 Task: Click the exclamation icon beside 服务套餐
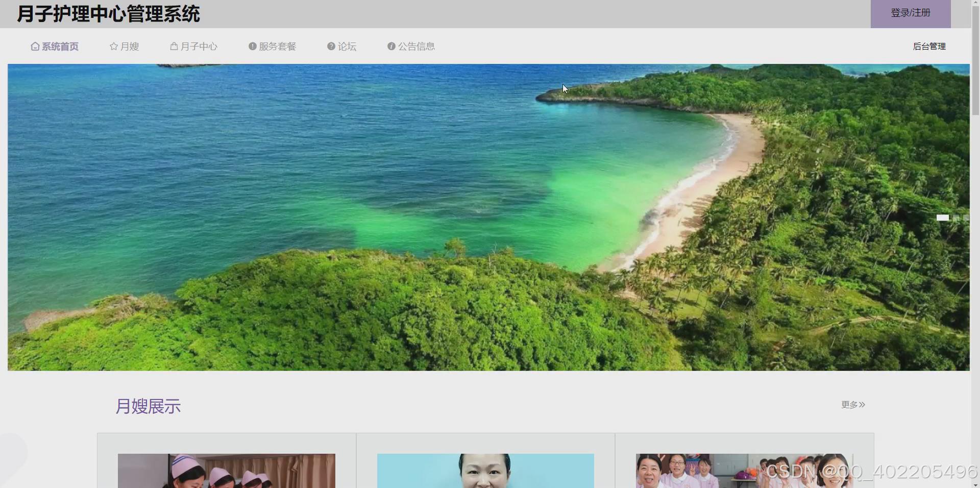pyautogui.click(x=253, y=46)
